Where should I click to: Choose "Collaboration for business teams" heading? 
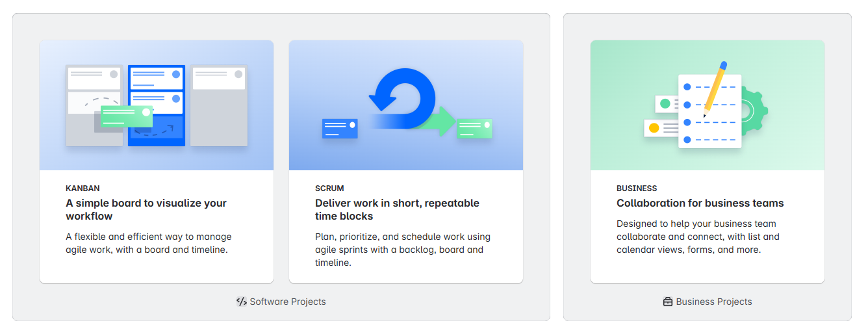pyautogui.click(x=700, y=203)
